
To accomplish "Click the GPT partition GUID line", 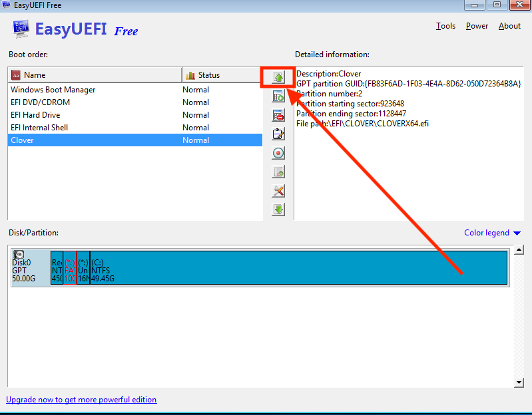I will (409, 84).
